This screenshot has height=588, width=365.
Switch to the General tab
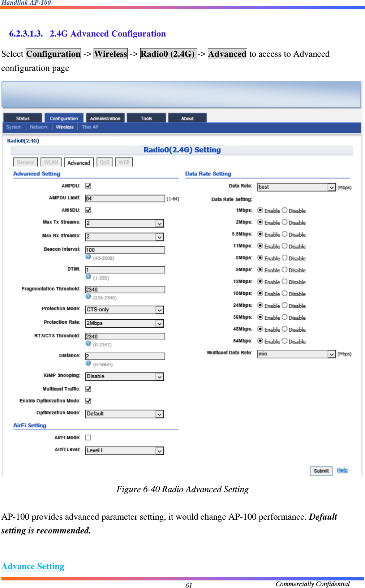pyautogui.click(x=25, y=162)
